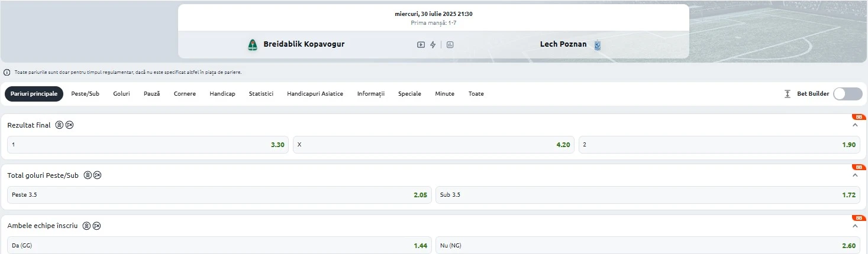Switch to the Informații tab
Viewport: 868px width, 254px height.
(371, 94)
